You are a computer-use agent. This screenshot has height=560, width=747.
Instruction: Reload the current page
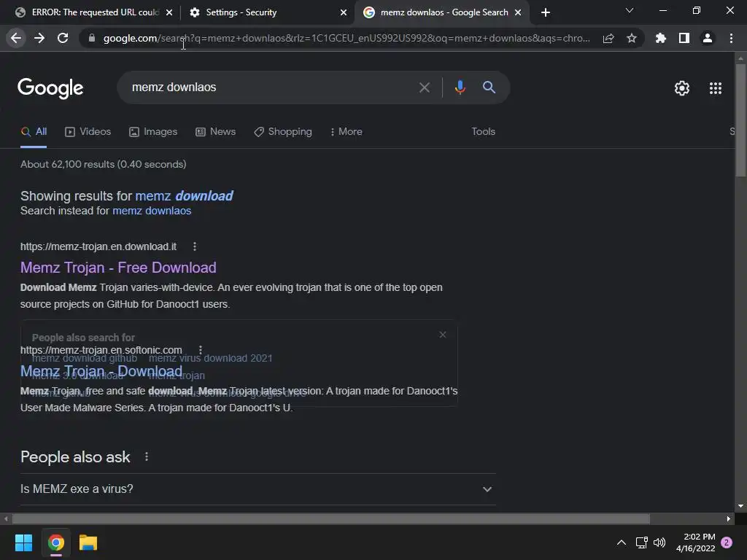point(63,38)
